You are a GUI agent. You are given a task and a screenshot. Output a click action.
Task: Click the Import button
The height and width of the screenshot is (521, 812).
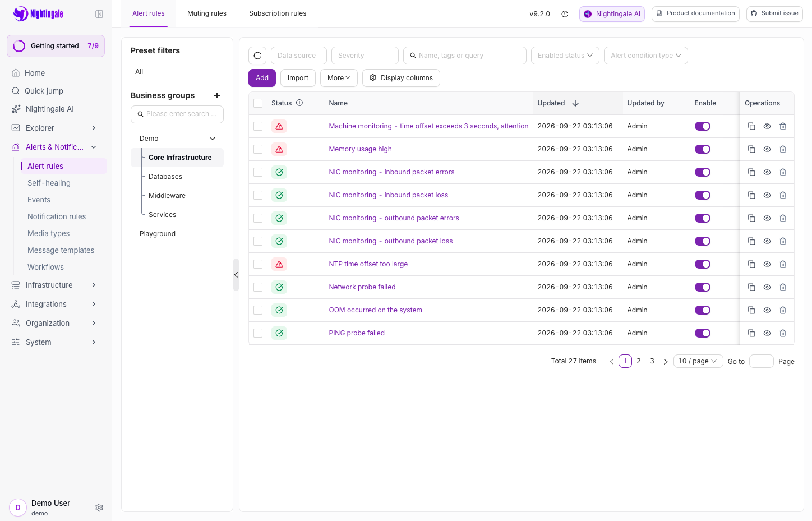click(298, 78)
